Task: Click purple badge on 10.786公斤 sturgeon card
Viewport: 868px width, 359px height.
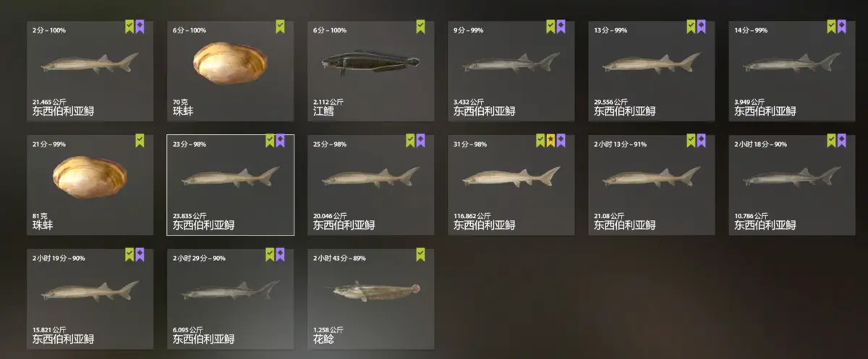Action: [x=841, y=141]
